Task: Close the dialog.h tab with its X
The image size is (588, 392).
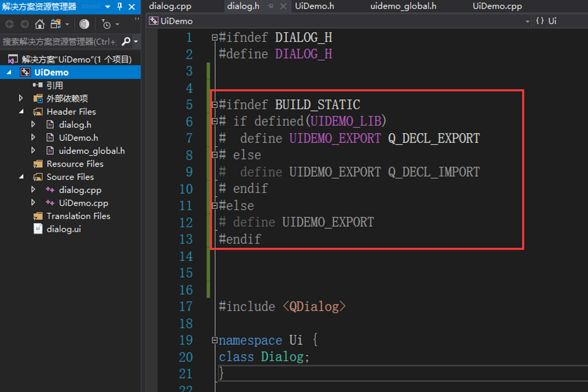Action: [x=283, y=6]
